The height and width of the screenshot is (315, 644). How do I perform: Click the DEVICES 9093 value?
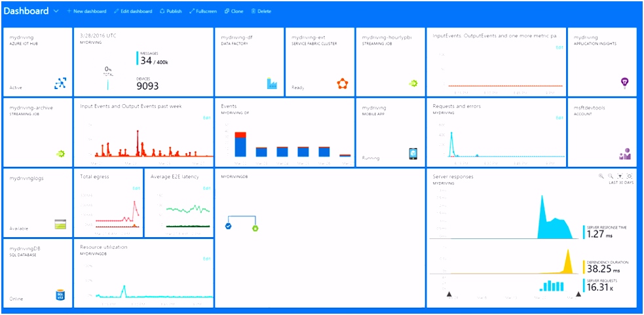point(147,86)
